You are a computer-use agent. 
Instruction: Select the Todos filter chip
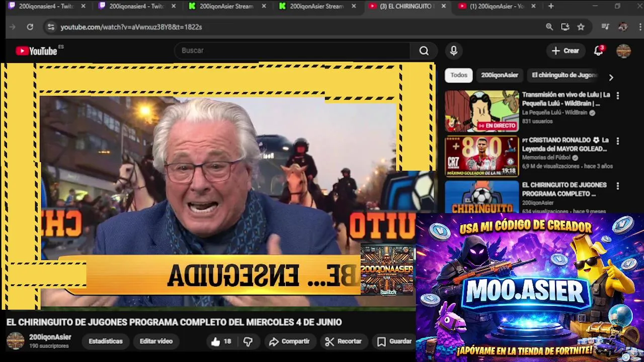[459, 75]
